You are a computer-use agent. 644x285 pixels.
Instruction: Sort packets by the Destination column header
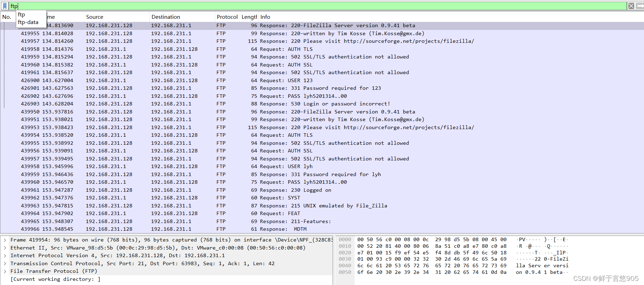(x=182, y=17)
